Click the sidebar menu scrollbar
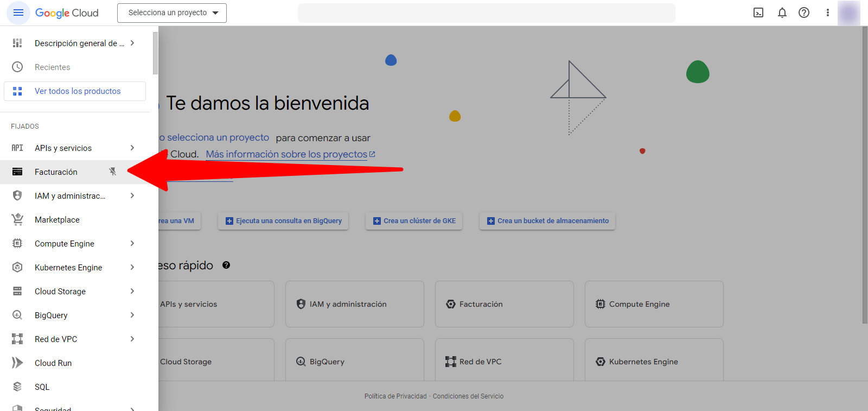 click(155, 53)
